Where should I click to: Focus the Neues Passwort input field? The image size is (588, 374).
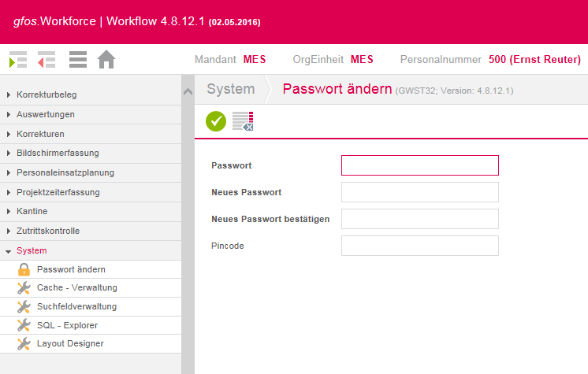click(x=420, y=192)
